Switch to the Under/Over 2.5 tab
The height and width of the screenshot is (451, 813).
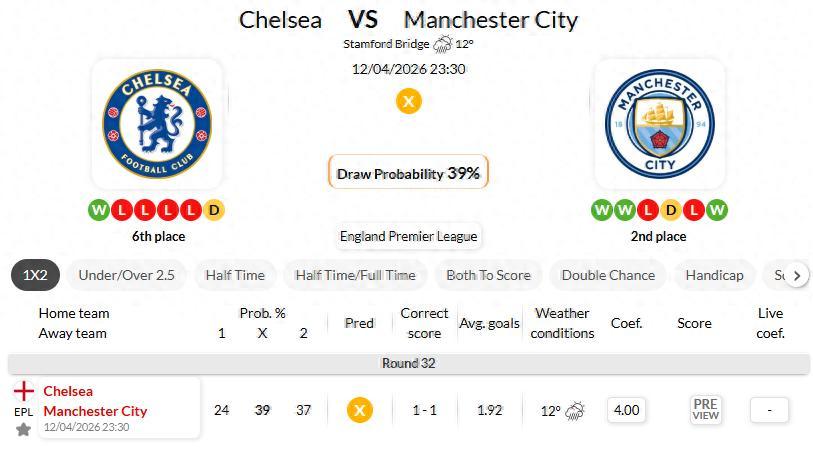127,275
